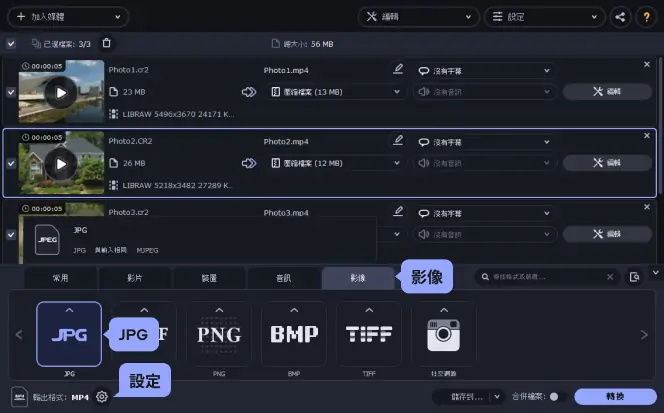Image resolution: width=664 pixels, height=413 pixels.
Task: Click the edit button for Photo1.cr2
Action: click(607, 91)
